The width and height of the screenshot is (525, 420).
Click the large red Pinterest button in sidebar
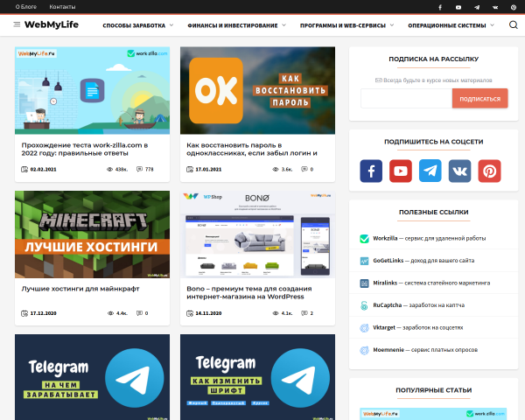(x=489, y=171)
